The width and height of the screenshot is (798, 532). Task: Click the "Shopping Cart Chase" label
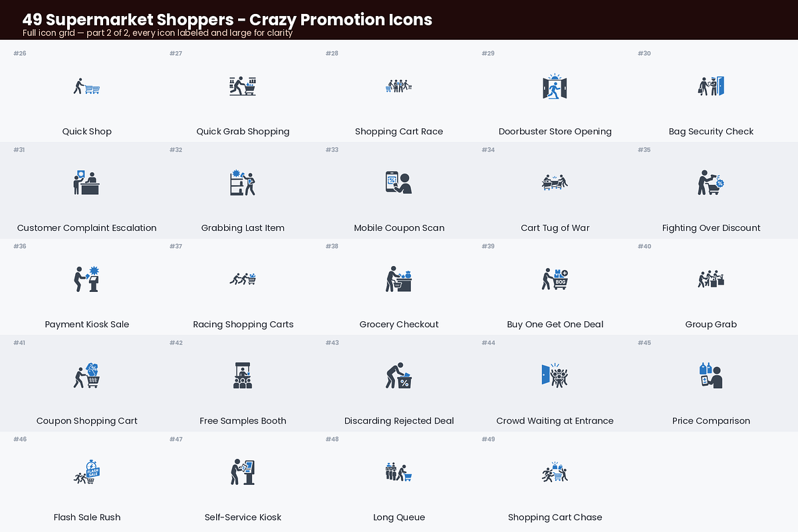[x=555, y=517]
